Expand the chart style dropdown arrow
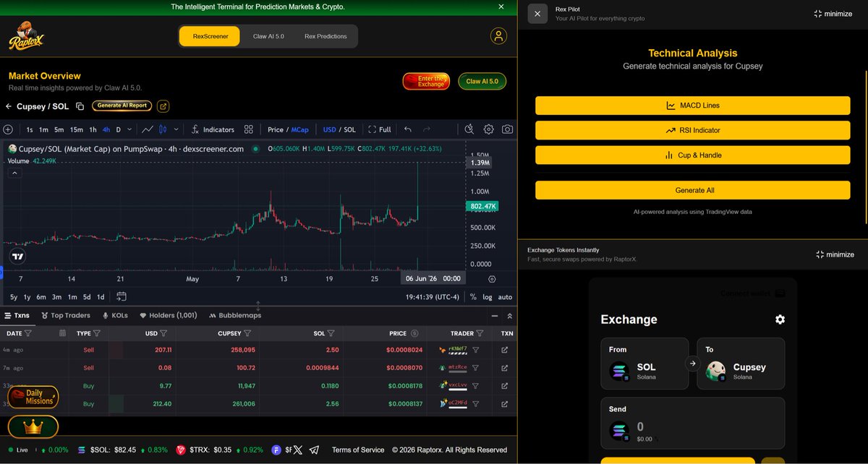This screenshot has width=868, height=464. [176, 129]
